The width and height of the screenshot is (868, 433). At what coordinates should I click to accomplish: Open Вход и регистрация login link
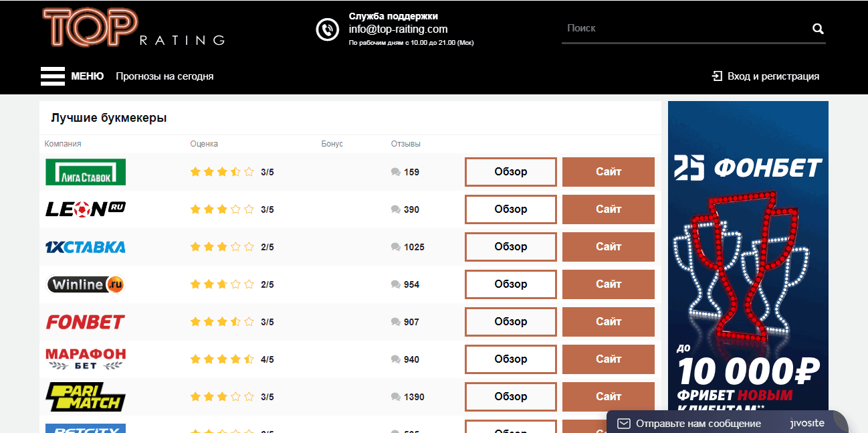pos(766,76)
